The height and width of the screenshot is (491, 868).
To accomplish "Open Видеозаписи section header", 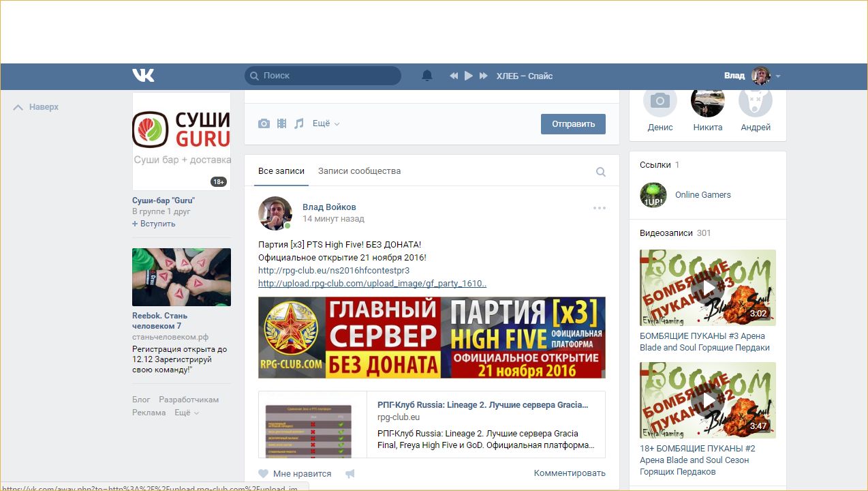I will click(675, 233).
